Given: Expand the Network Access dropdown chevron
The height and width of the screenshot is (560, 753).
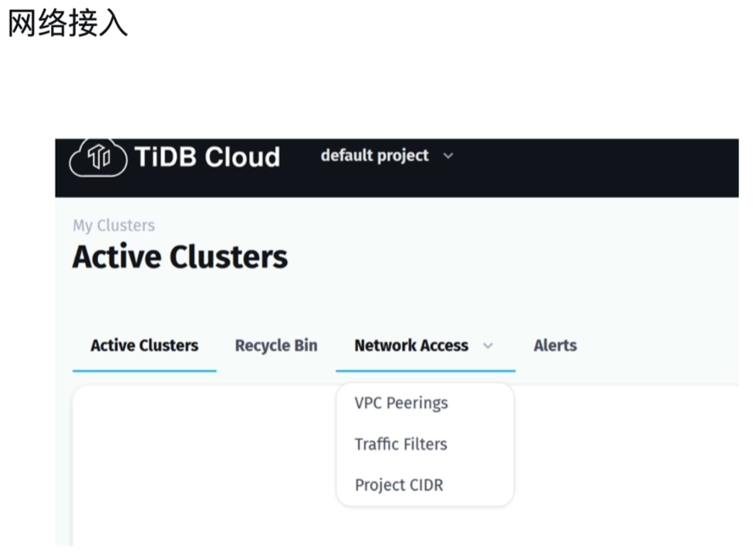Looking at the screenshot, I should tap(488, 346).
